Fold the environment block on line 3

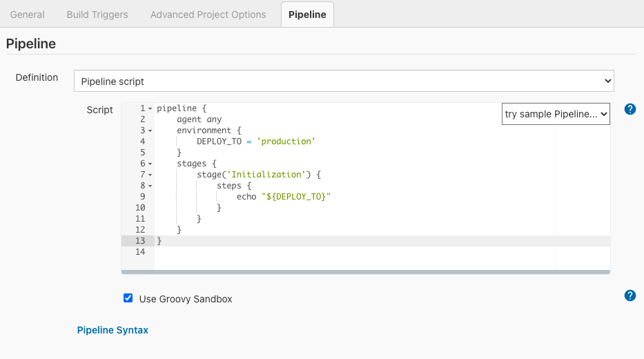click(150, 130)
